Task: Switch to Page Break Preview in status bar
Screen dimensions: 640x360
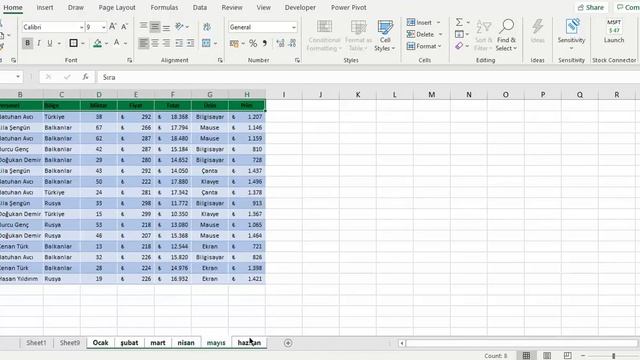Action: [x=567, y=356]
